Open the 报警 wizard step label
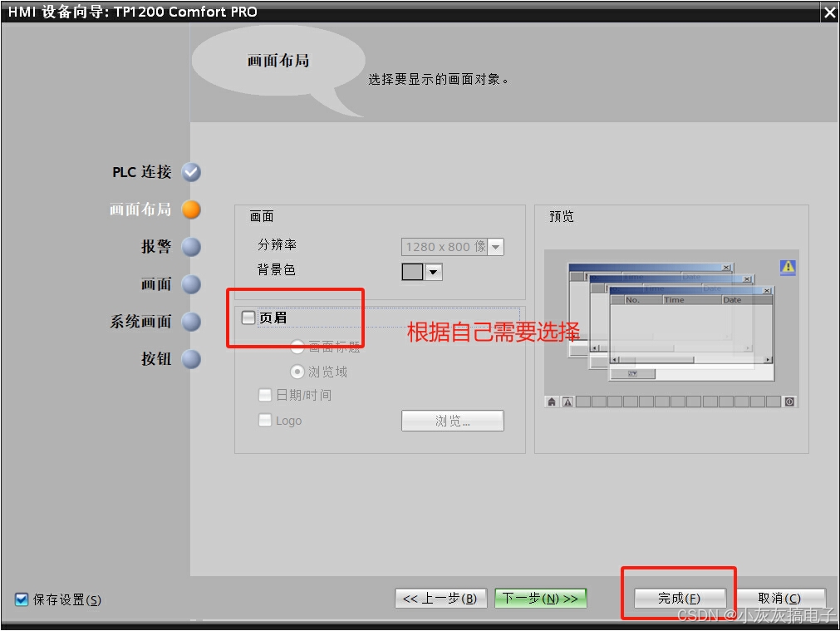 pyautogui.click(x=156, y=247)
